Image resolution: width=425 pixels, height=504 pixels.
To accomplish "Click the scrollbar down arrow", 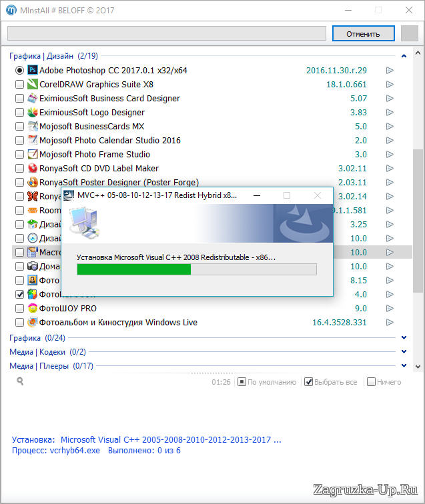I will 418,367.
